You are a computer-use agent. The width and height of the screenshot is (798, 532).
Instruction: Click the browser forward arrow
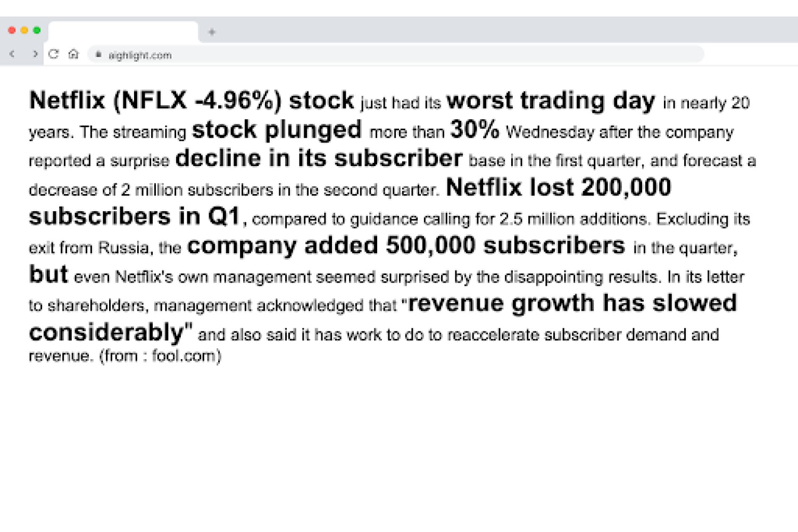[x=35, y=54]
